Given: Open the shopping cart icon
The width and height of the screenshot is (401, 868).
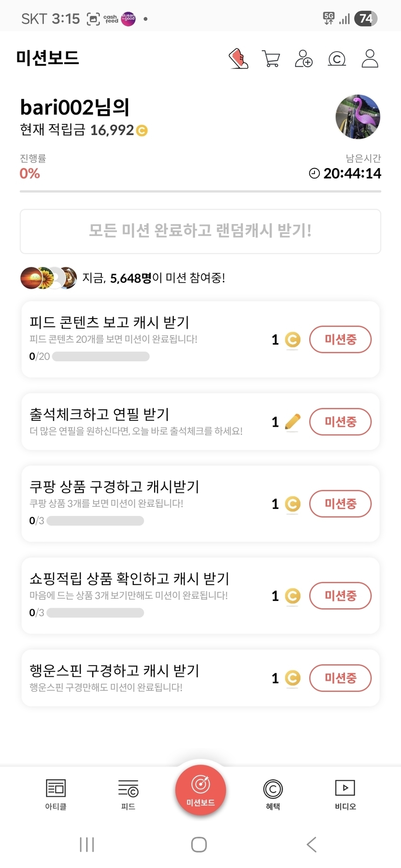Looking at the screenshot, I should [271, 59].
